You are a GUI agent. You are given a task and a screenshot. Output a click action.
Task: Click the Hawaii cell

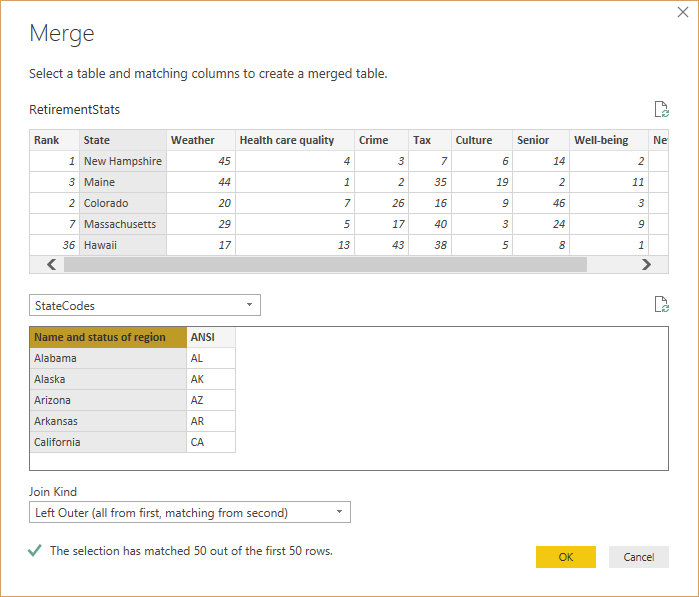pos(123,245)
